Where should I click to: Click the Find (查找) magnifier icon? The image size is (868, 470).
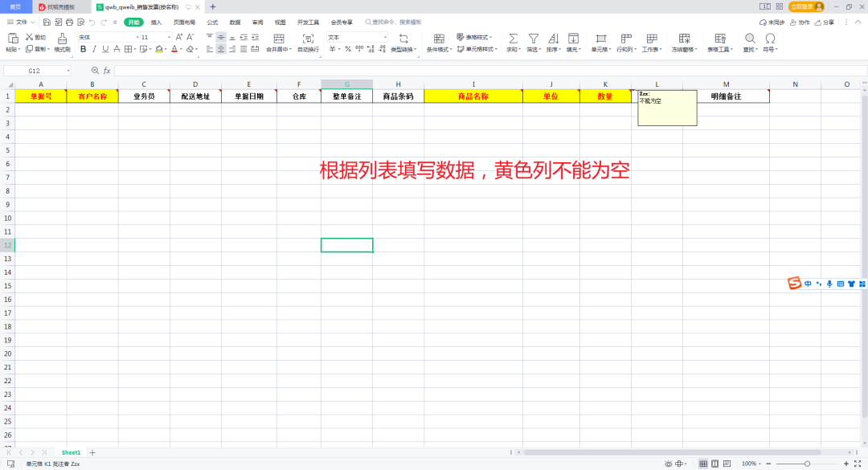749,38
